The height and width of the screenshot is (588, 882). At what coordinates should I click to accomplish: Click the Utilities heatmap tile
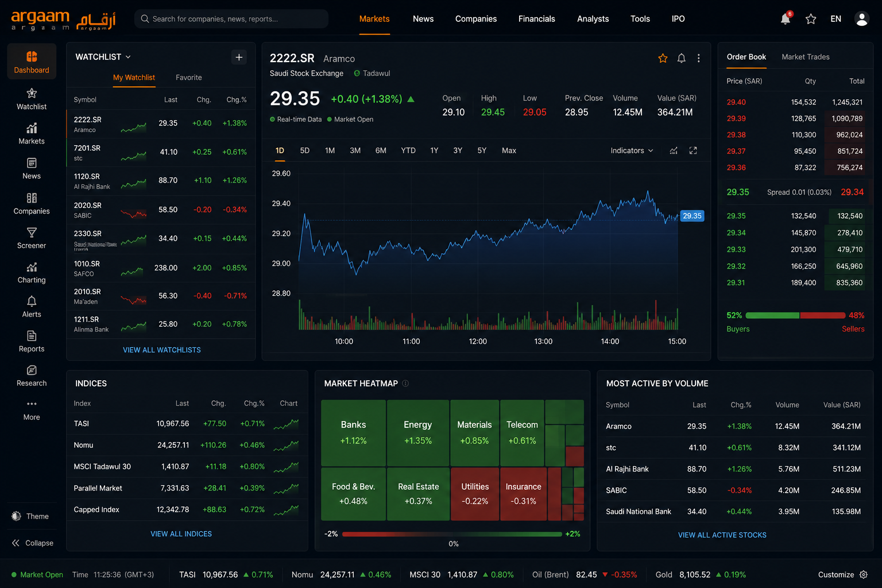475,494
